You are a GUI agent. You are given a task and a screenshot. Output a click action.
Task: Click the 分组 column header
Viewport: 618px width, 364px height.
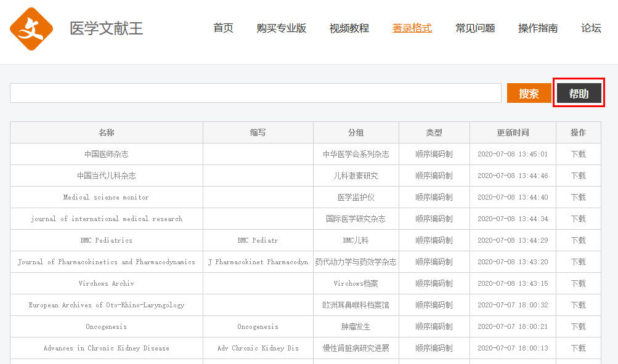pos(356,132)
